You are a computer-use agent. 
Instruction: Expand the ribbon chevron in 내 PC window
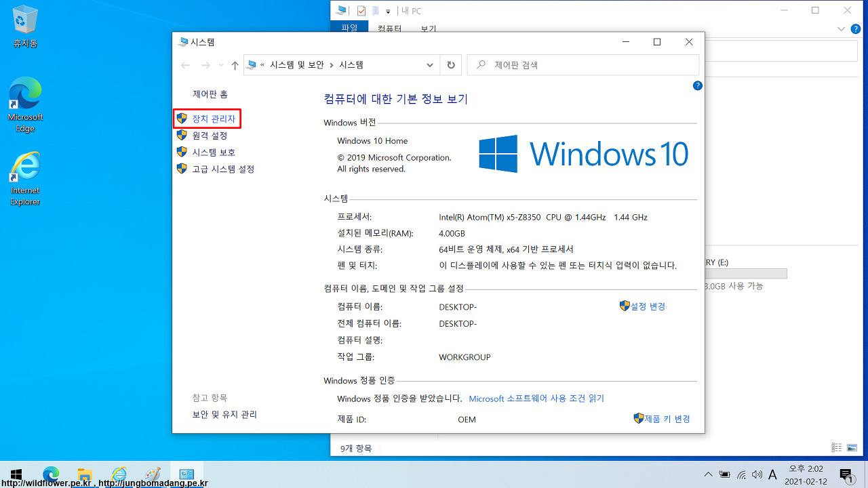[x=842, y=29]
